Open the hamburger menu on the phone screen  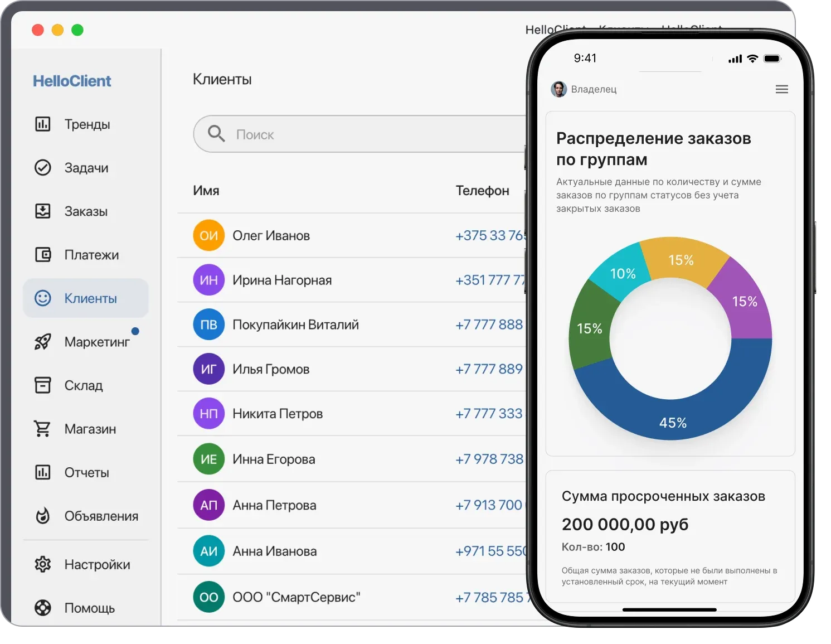(x=781, y=89)
